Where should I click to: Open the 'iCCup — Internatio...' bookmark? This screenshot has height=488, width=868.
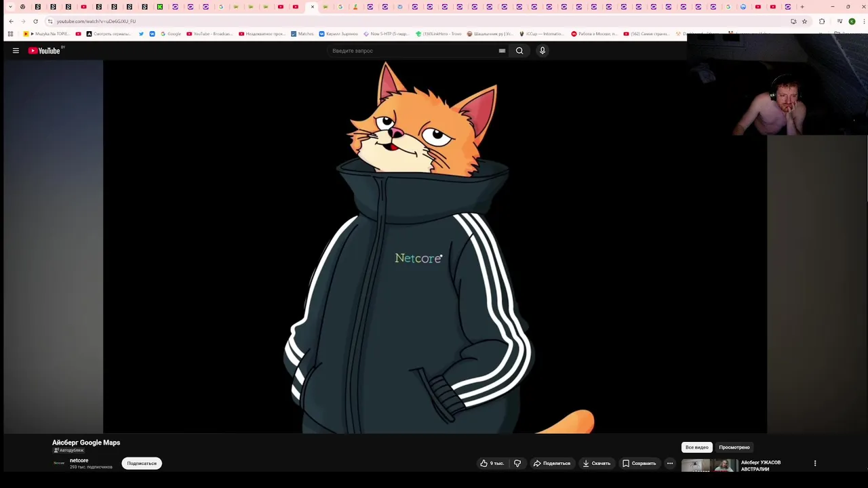pyautogui.click(x=541, y=34)
